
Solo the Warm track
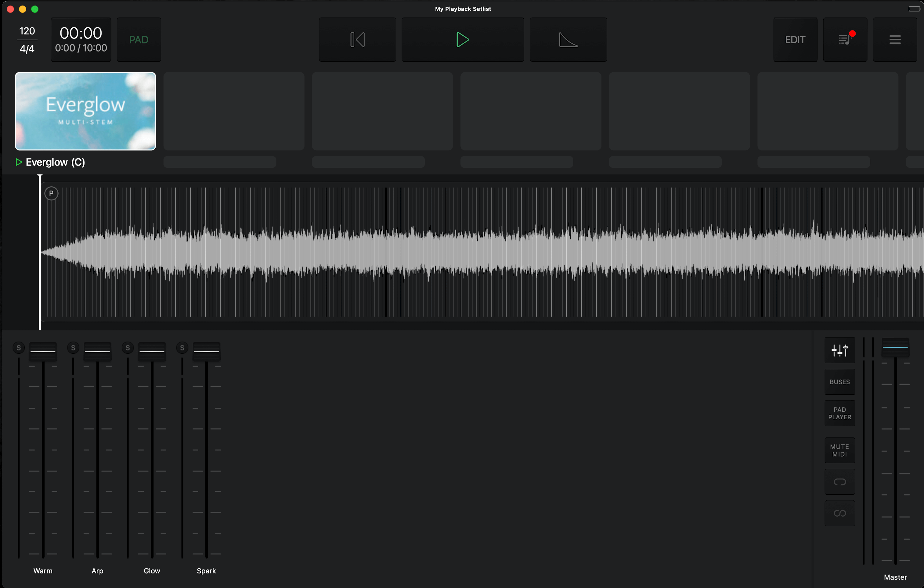pyautogui.click(x=18, y=348)
